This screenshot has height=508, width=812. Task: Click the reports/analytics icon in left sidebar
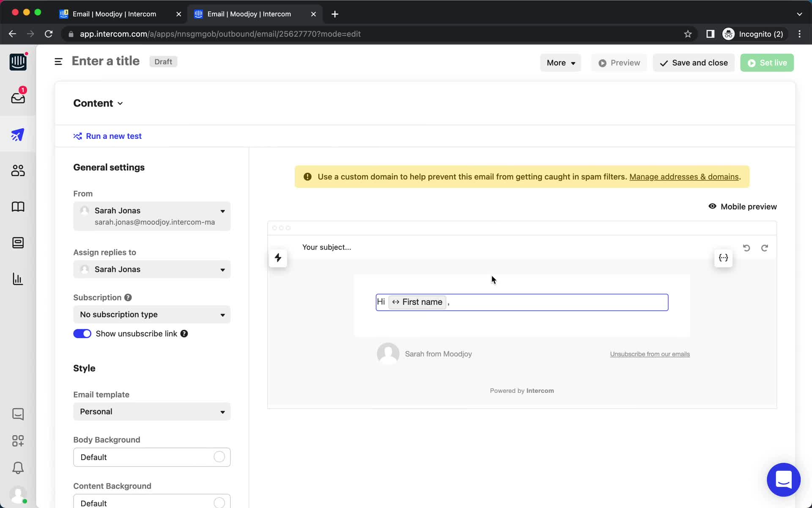17,279
